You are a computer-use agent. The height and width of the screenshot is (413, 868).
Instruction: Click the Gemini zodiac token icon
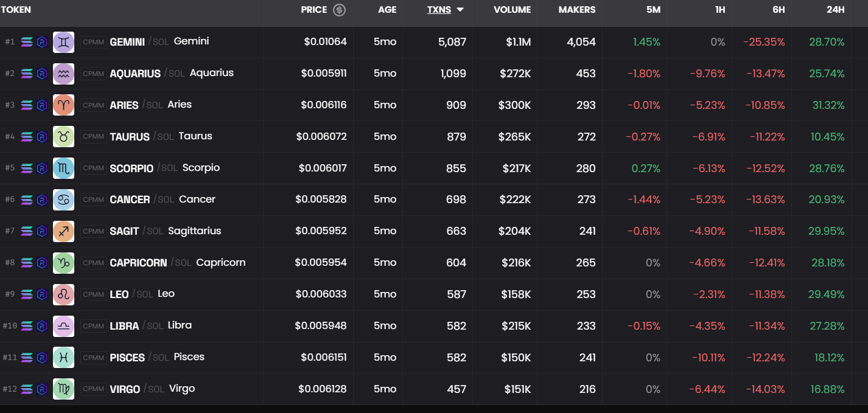tap(63, 42)
